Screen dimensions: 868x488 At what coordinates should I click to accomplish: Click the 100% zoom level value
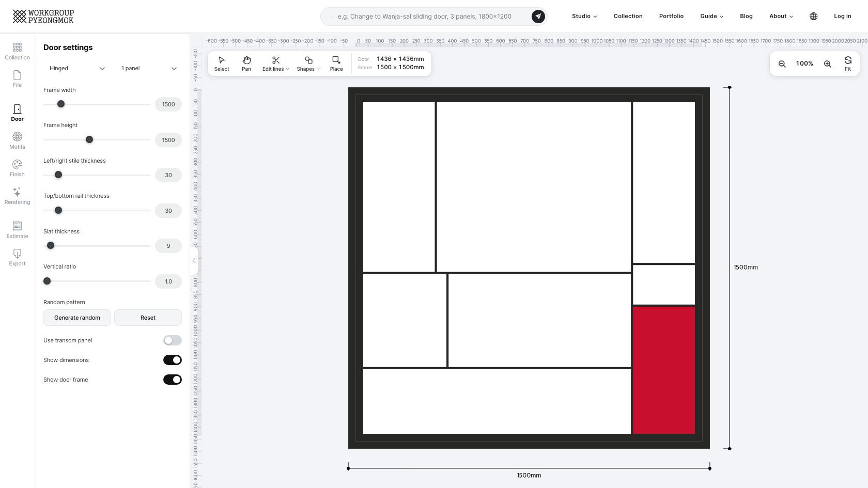(804, 64)
